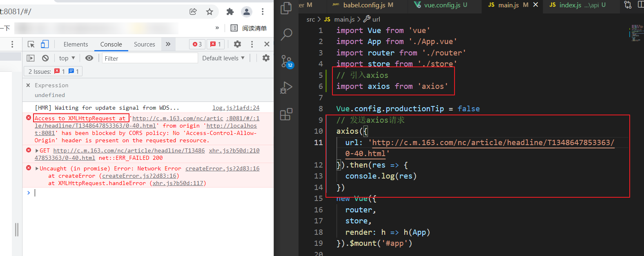Viewport: 644px width, 256px height.
Task: Open the createError.js?2d83:16 source link at right
Action: pyautogui.click(x=222, y=168)
